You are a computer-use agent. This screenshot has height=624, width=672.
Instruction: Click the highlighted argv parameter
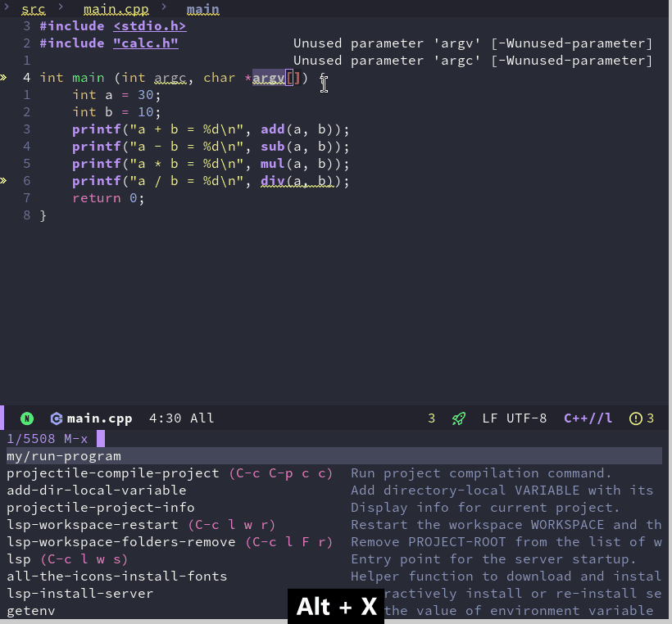(269, 78)
